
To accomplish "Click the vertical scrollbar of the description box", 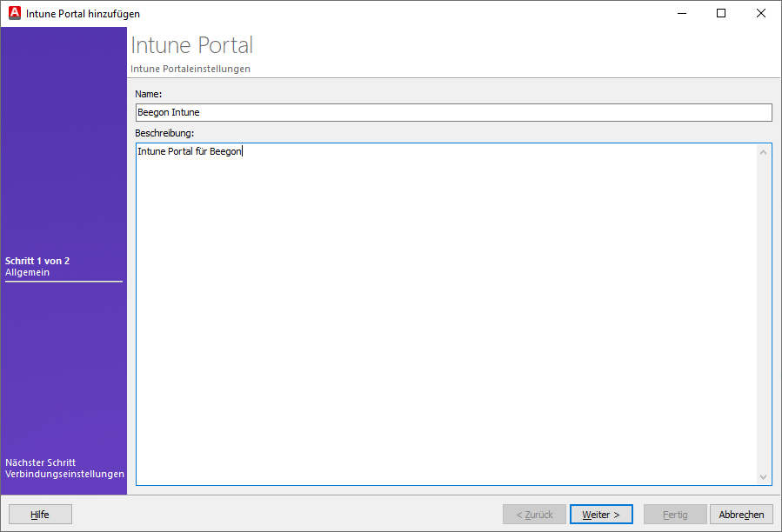I will click(763, 313).
